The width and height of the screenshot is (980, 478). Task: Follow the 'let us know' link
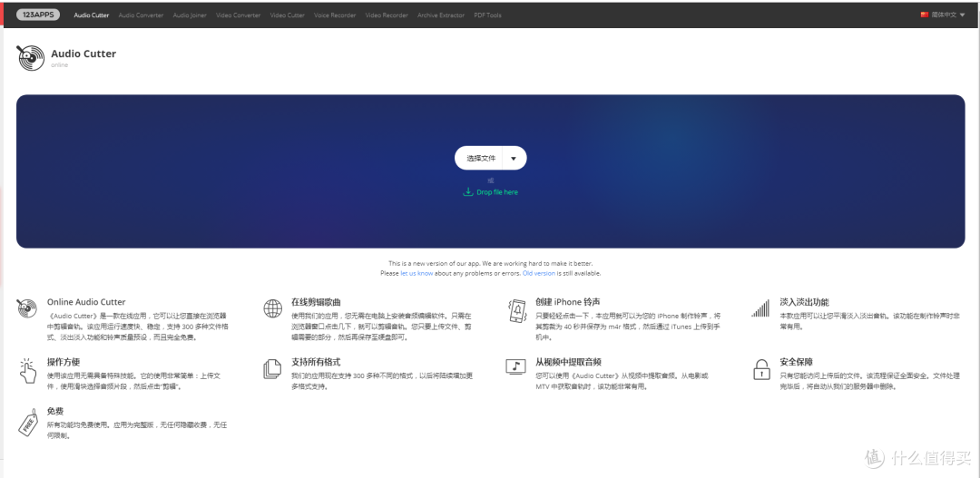[x=416, y=273]
